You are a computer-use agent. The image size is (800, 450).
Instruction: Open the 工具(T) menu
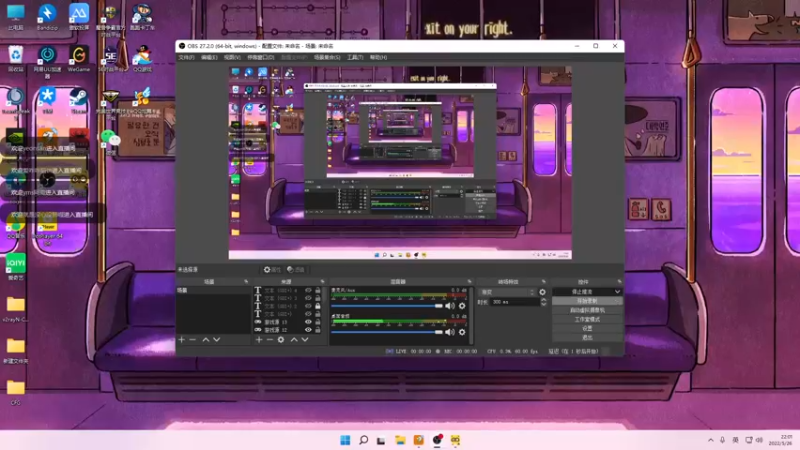[355, 58]
